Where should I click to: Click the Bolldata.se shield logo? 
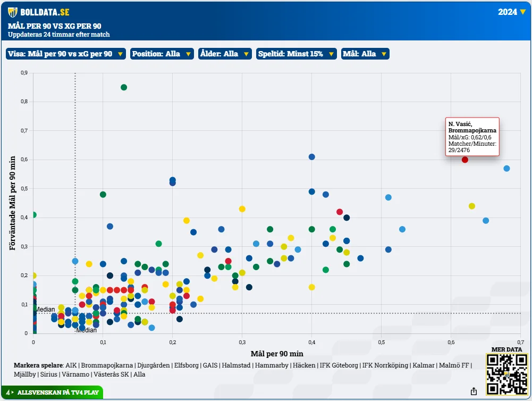click(13, 12)
